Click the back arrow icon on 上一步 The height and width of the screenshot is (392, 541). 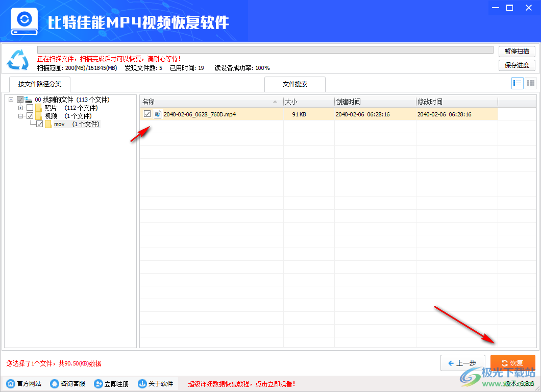point(451,363)
